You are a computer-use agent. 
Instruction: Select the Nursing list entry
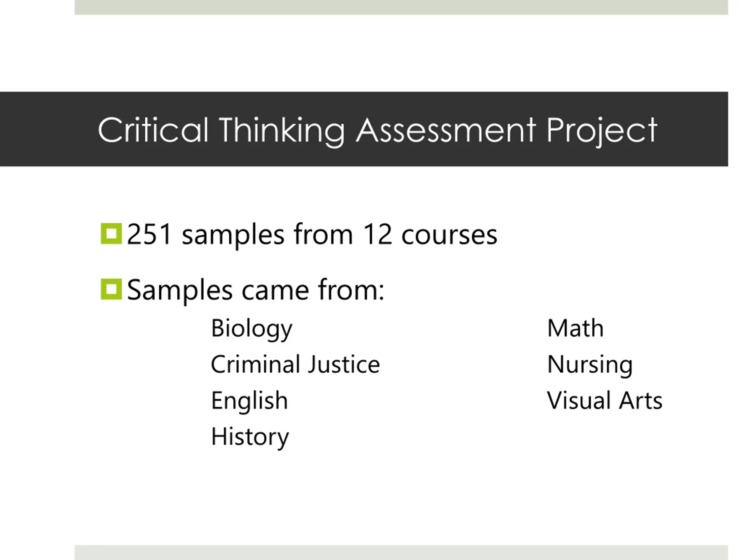click(x=590, y=365)
